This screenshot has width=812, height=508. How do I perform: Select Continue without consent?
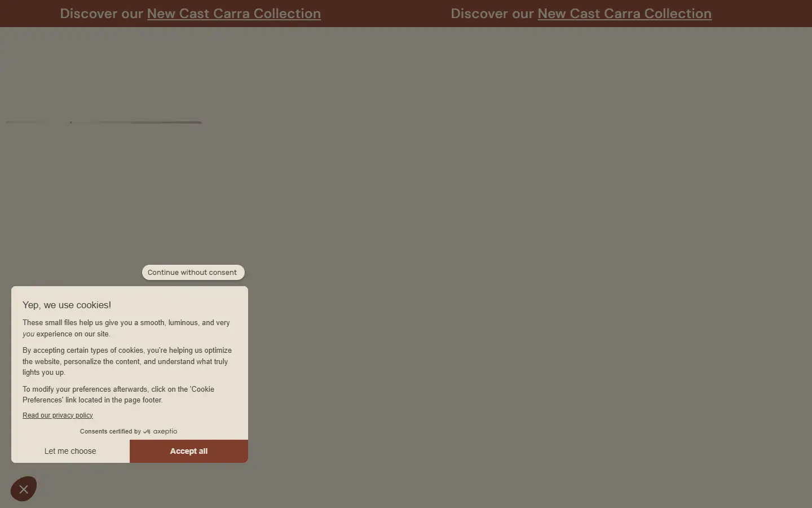193,272
